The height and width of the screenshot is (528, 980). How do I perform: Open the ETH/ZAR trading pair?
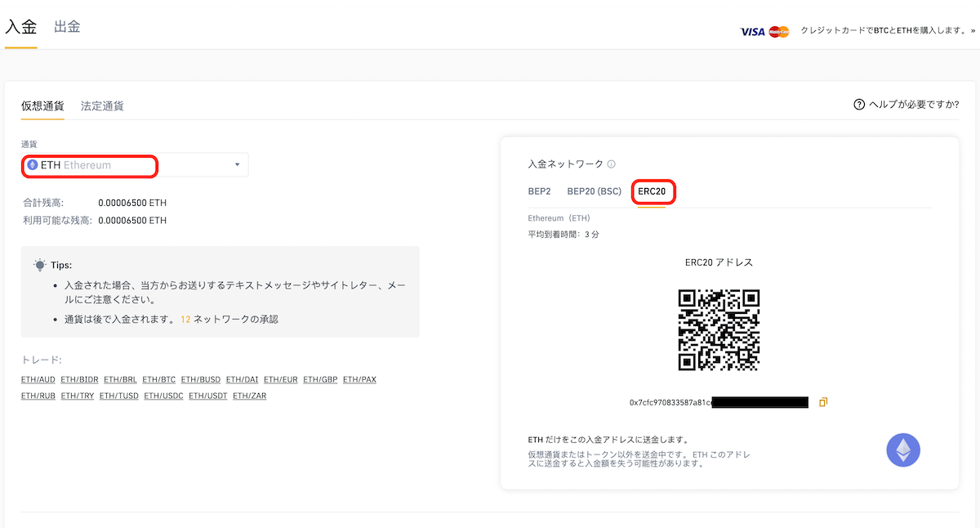tap(250, 396)
